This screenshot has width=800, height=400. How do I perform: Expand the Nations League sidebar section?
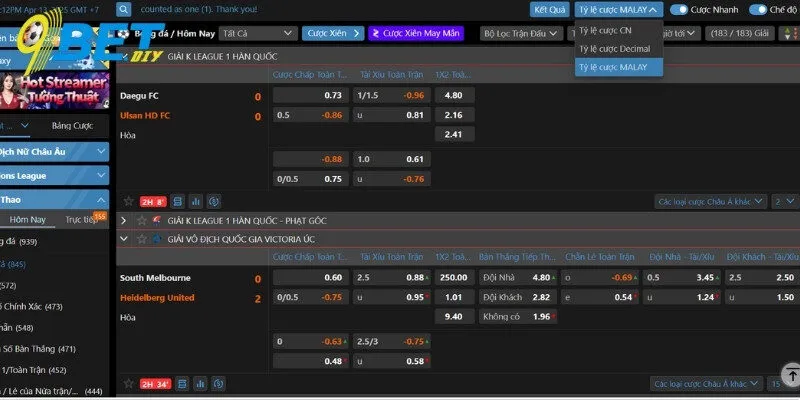54,176
